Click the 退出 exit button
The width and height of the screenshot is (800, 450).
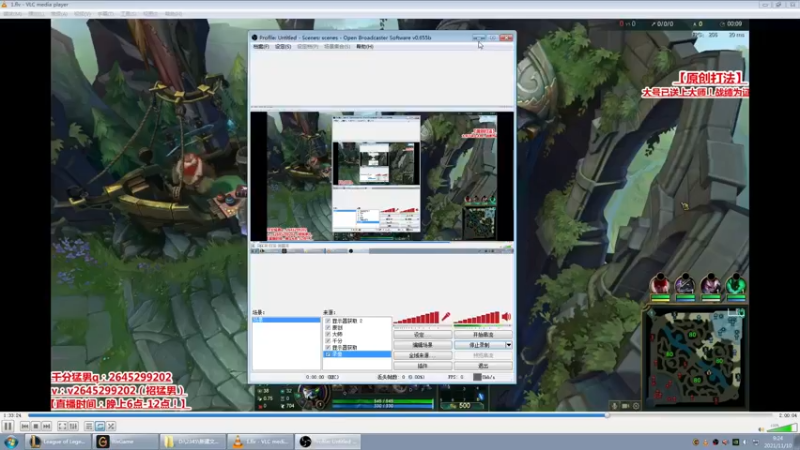point(483,366)
